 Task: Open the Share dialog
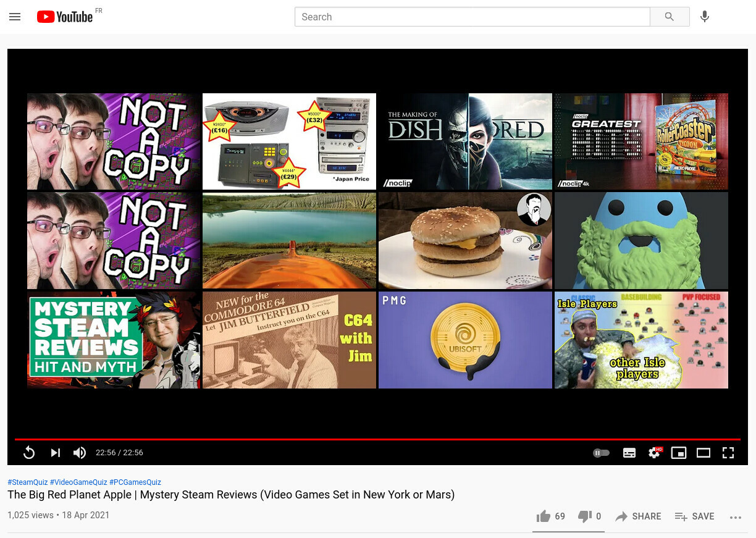(x=638, y=516)
